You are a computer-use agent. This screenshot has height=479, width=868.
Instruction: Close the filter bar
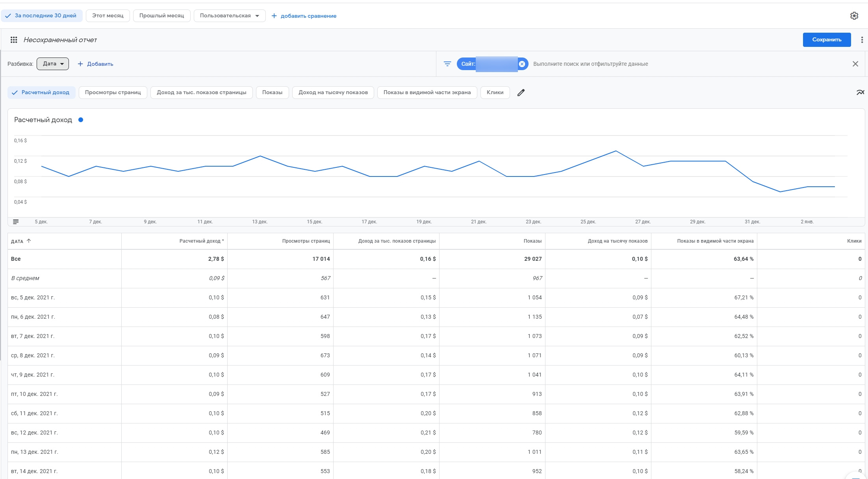click(855, 64)
